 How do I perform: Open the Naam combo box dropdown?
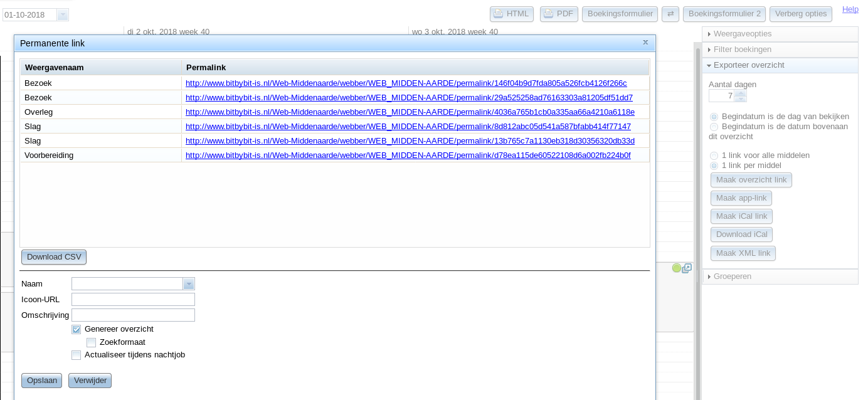click(x=189, y=284)
